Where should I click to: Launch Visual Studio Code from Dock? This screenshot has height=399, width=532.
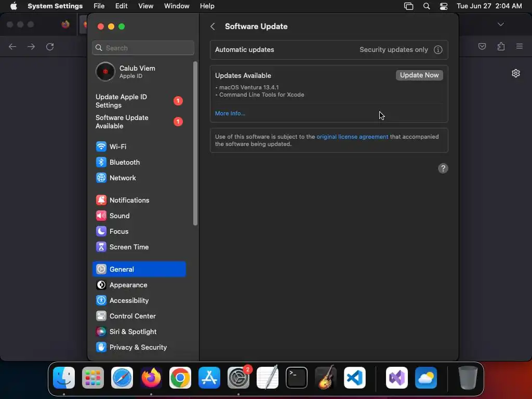click(x=355, y=378)
